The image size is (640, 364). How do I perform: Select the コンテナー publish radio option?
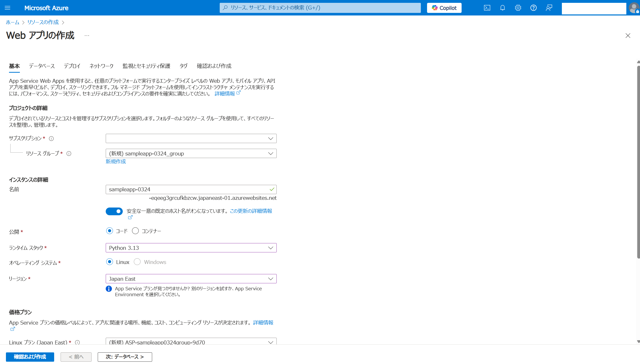click(135, 231)
